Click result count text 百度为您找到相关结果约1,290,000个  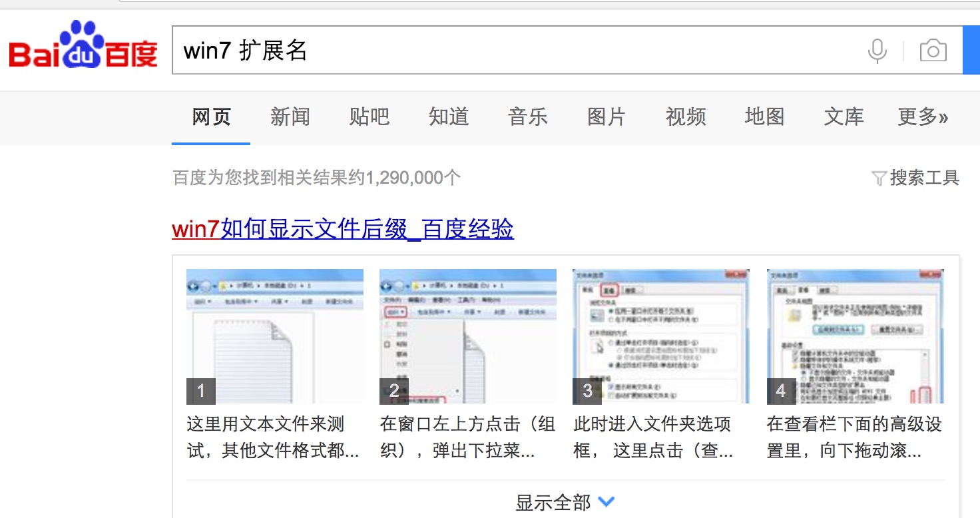[x=317, y=178]
